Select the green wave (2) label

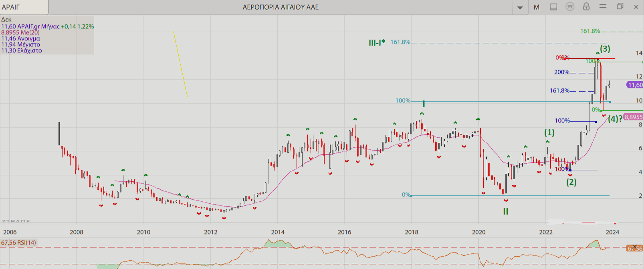coord(571,182)
